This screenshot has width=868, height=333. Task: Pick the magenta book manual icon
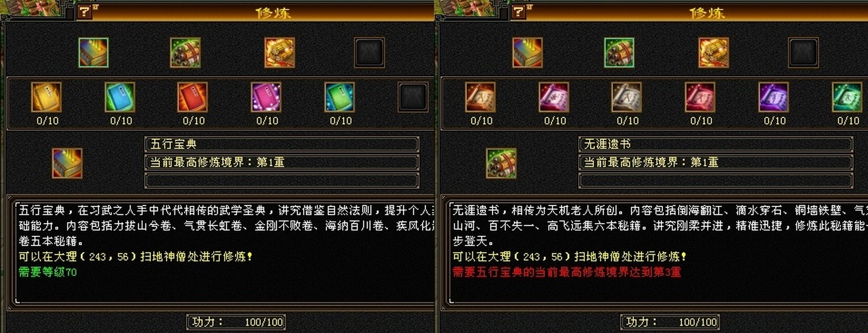[266, 97]
